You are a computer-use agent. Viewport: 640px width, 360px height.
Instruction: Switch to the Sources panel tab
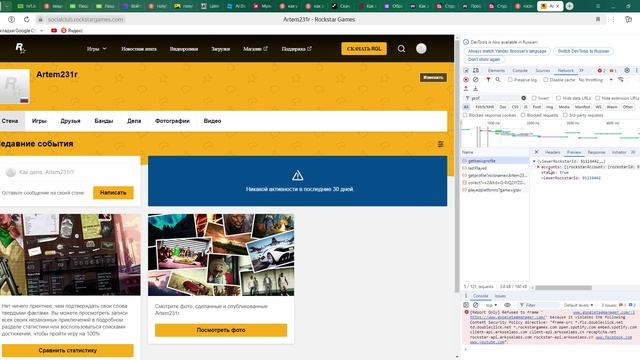542,71
